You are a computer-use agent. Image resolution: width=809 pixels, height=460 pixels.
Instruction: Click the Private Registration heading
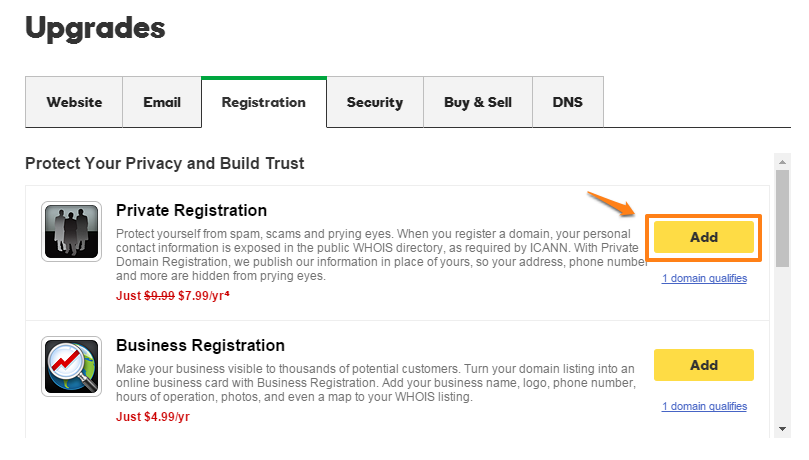click(x=191, y=210)
